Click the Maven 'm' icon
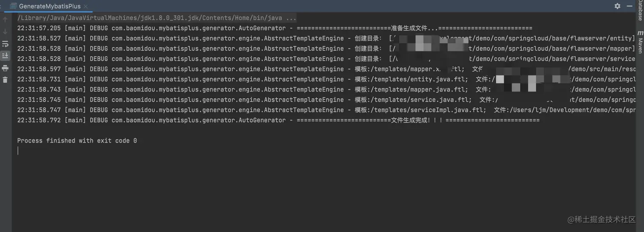This screenshot has height=232, width=644. click(640, 33)
